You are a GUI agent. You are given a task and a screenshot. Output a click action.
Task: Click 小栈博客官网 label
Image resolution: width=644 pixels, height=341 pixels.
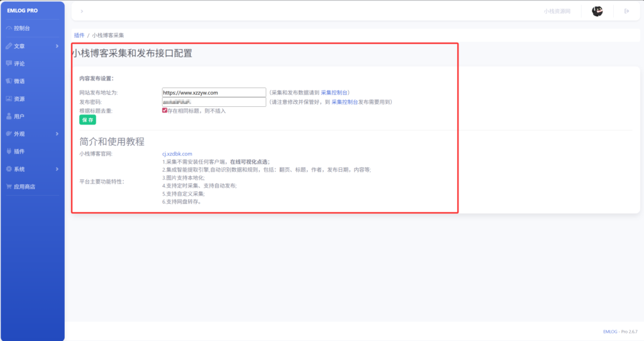[x=96, y=154]
